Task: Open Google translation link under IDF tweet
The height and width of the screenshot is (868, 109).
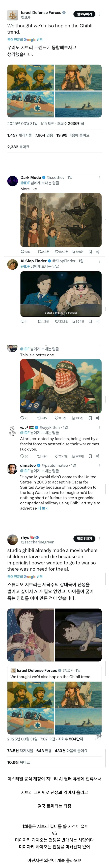Action: coord(25,40)
